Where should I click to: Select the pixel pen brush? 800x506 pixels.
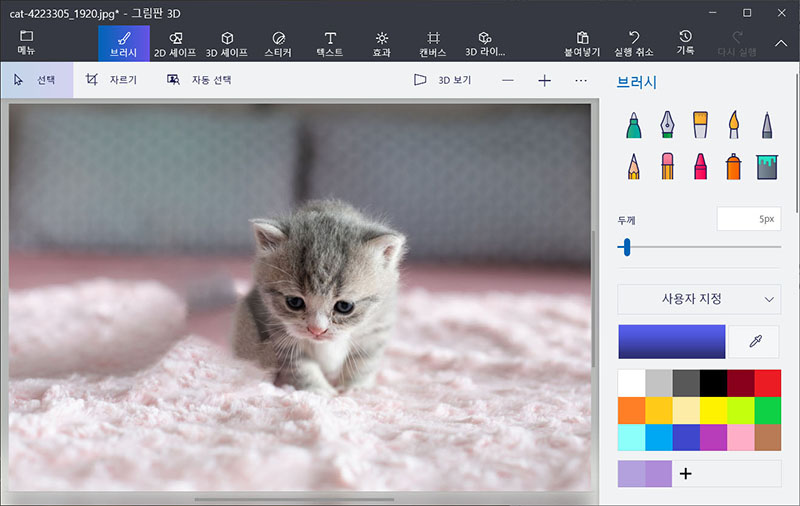[767, 125]
